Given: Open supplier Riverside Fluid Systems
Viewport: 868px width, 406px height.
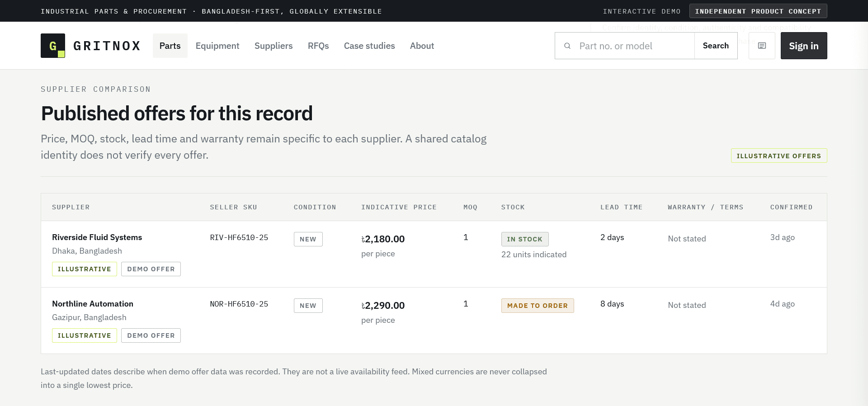Looking at the screenshot, I should [x=97, y=237].
